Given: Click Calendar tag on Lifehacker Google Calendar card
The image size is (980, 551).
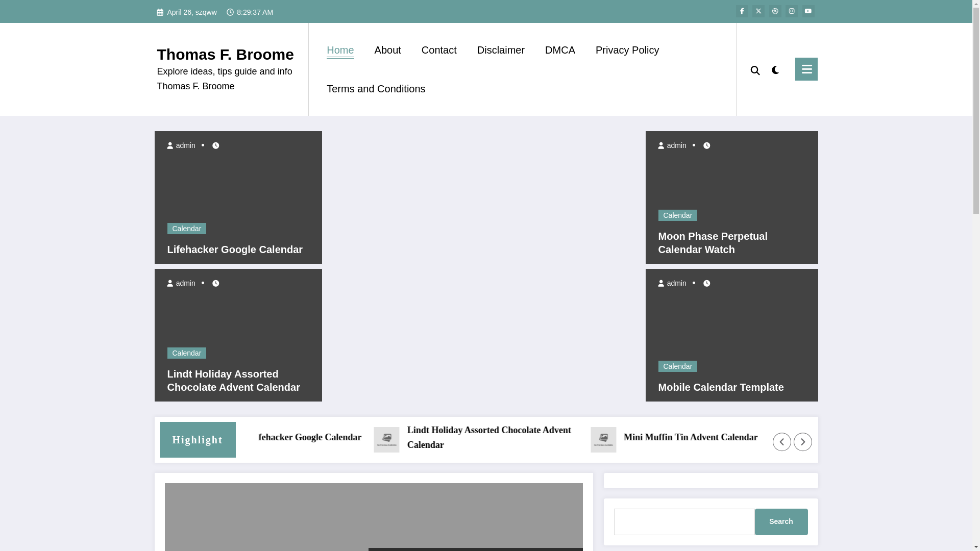Looking at the screenshot, I should click(x=186, y=229).
